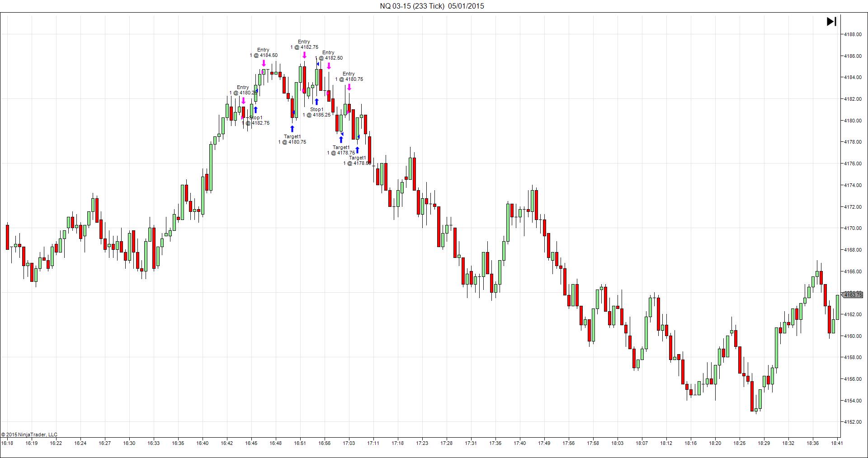Click the 4170.00 price axis label
The image size is (868, 458).
[x=852, y=228]
